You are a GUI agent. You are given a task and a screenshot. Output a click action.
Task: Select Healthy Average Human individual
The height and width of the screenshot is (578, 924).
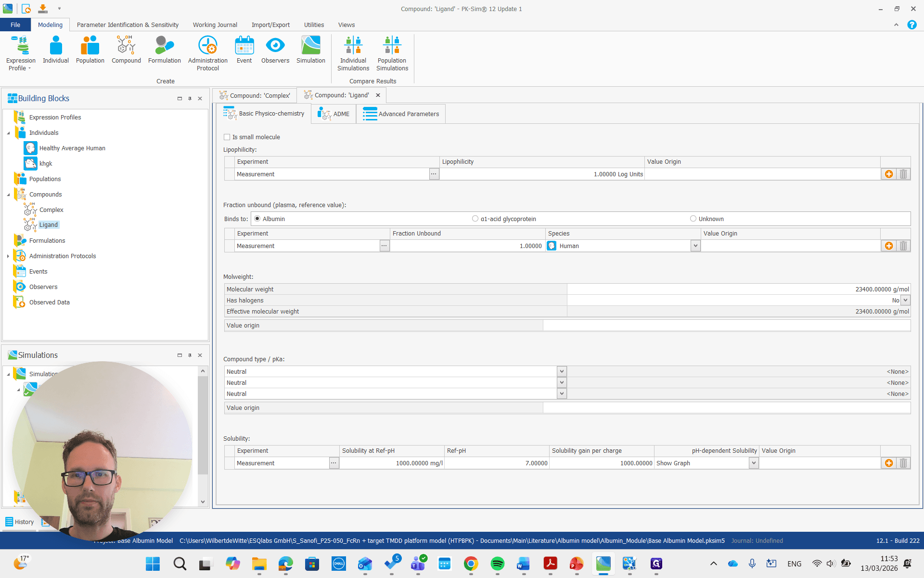point(72,148)
